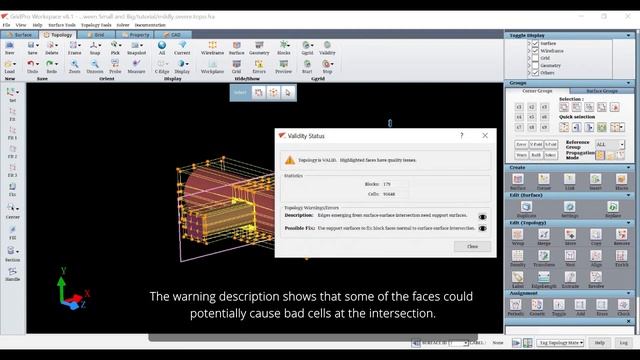Open the Tag Topology State dropdown

pos(560,343)
